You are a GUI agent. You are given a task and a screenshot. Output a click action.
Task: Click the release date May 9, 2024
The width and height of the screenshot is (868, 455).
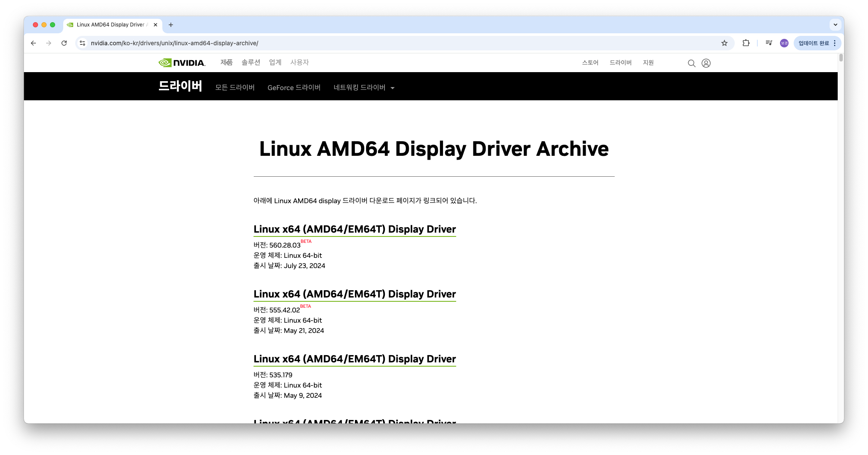pyautogui.click(x=303, y=395)
